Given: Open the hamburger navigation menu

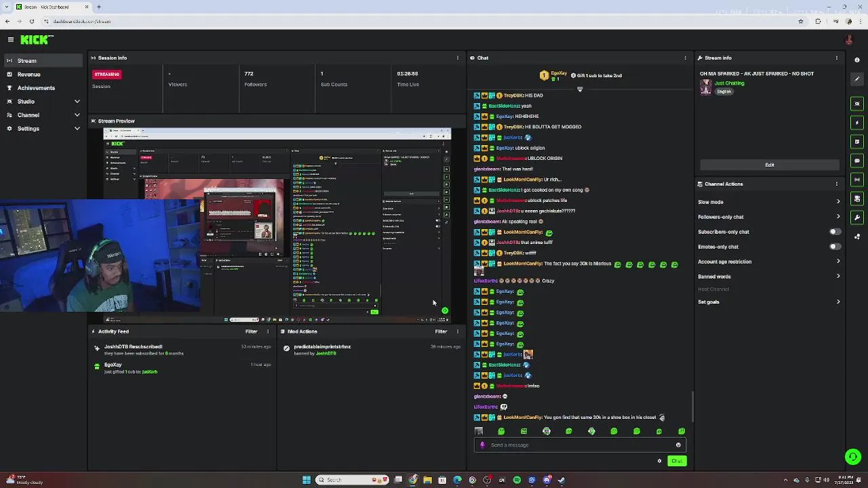Looking at the screenshot, I should (11, 40).
